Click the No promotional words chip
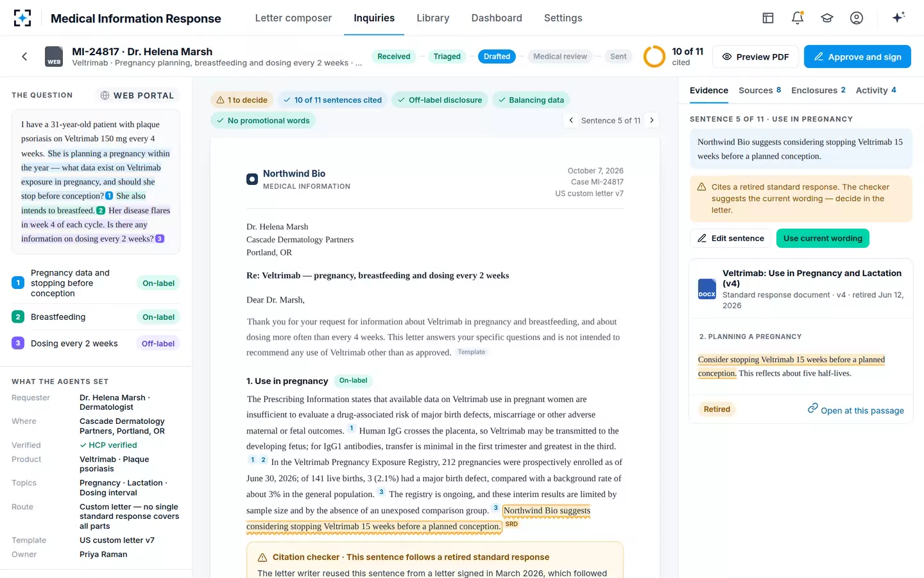 (x=263, y=120)
